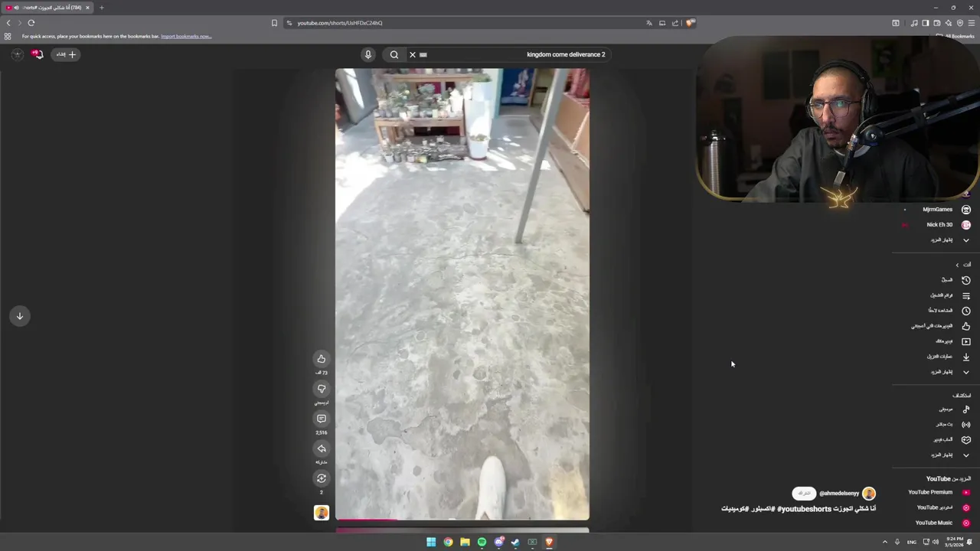Screen dimensions: 980x551
Task: Open the Import bookmarks now link
Action: [x=186, y=36]
